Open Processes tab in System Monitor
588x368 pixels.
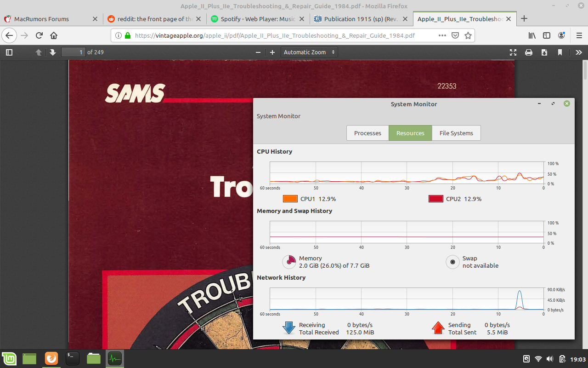click(x=367, y=133)
